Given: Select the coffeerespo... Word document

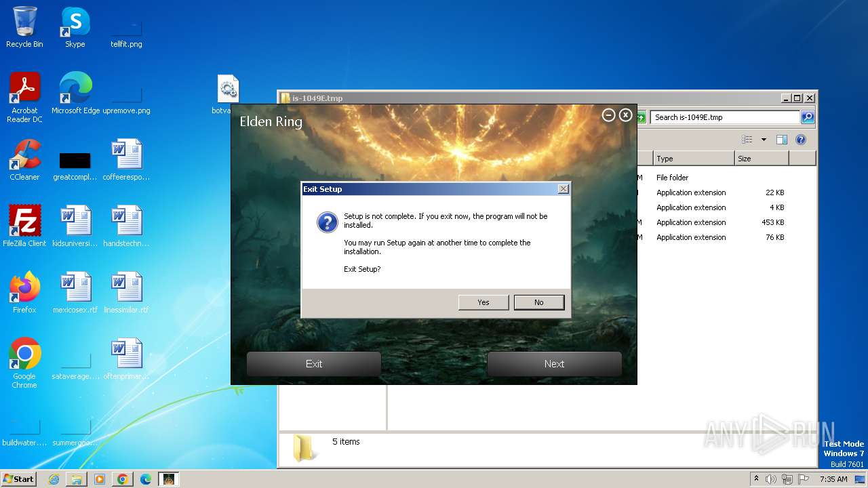Looking at the screenshot, I should [x=126, y=161].
